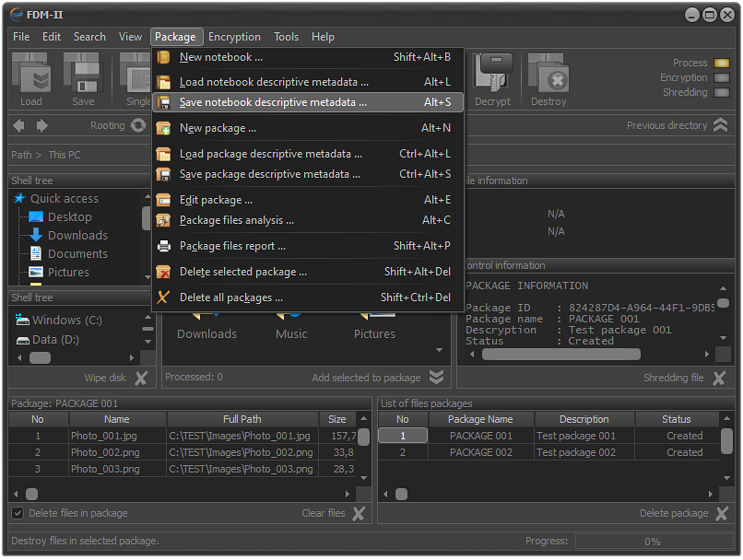This screenshot has height=560, width=743.
Task: Click the Destroy toolbar icon
Action: pos(548,73)
